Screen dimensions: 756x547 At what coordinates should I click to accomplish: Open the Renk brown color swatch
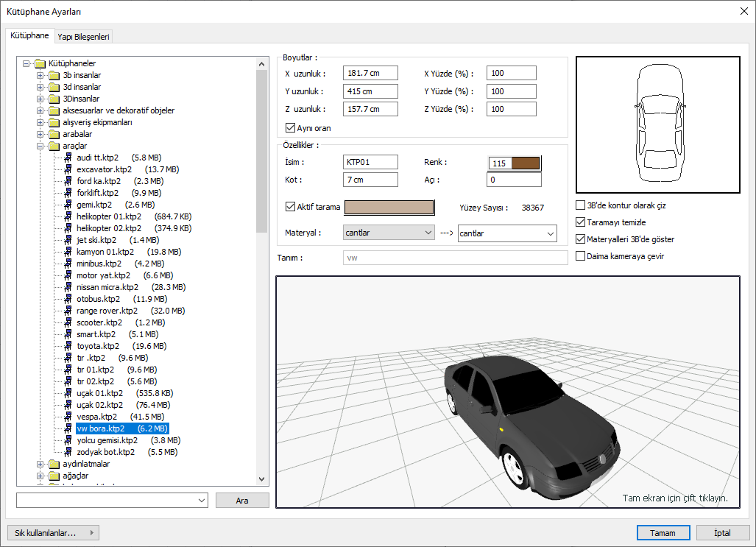[x=526, y=163]
